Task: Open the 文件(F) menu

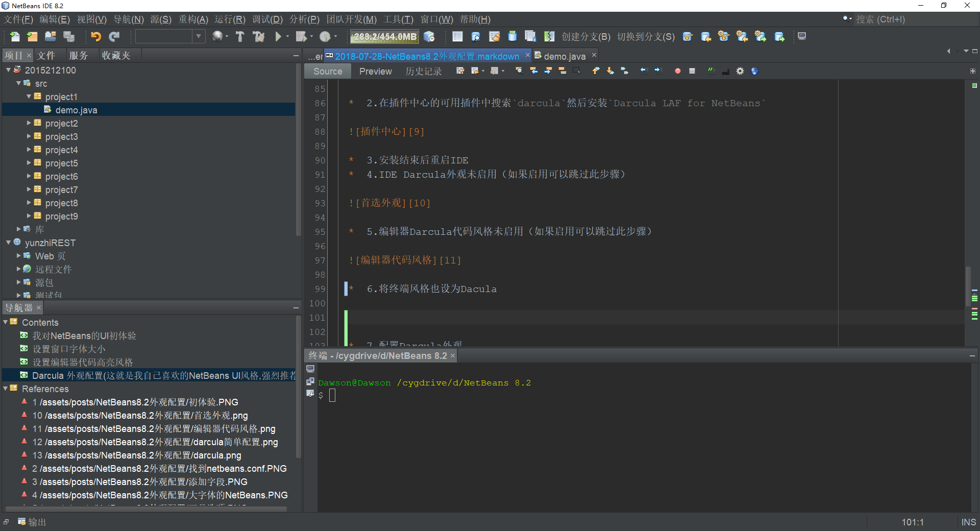Action: coord(18,19)
